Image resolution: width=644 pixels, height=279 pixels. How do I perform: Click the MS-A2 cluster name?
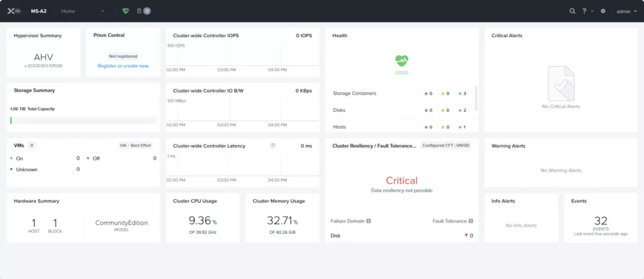[x=40, y=11]
